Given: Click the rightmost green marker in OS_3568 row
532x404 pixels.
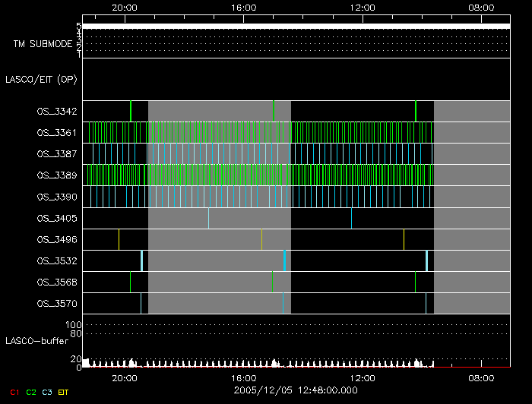Looking at the screenshot, I should [415, 282].
